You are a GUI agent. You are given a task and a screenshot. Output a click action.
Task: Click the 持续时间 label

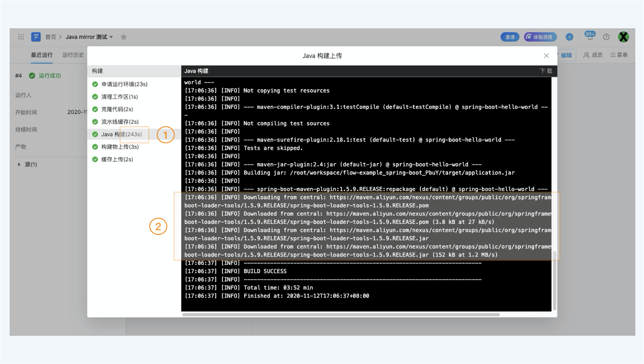click(x=26, y=129)
